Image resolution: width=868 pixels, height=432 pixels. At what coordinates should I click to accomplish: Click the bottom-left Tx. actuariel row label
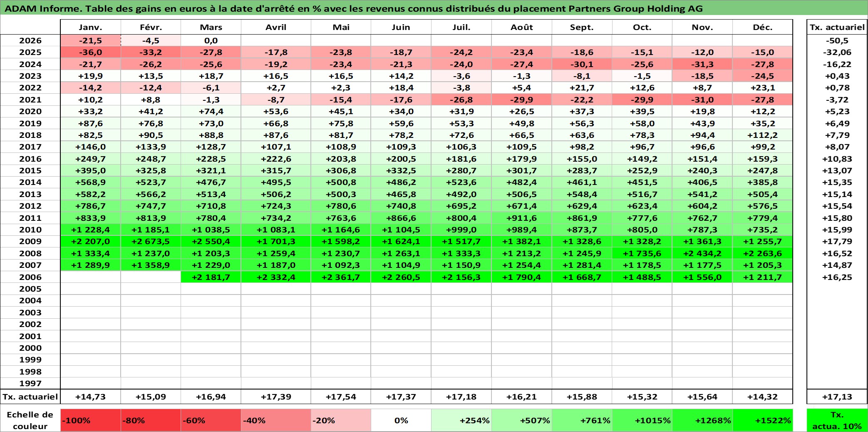30,397
